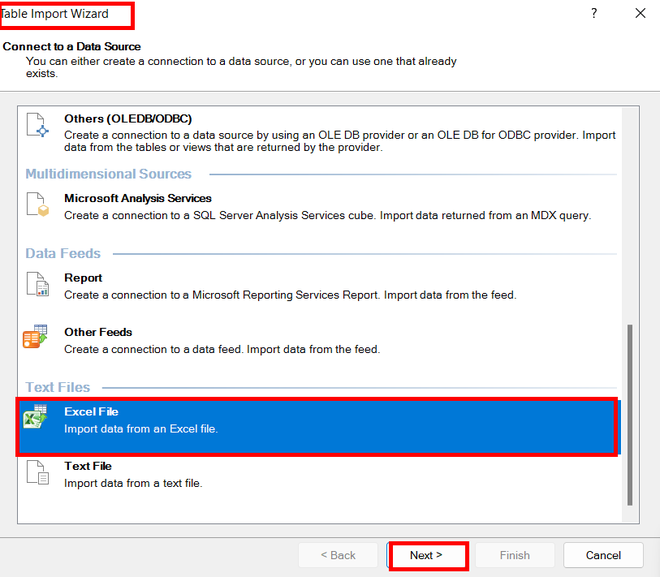The width and height of the screenshot is (660, 577).
Task: Click the Report data feed icon
Action: click(37, 284)
